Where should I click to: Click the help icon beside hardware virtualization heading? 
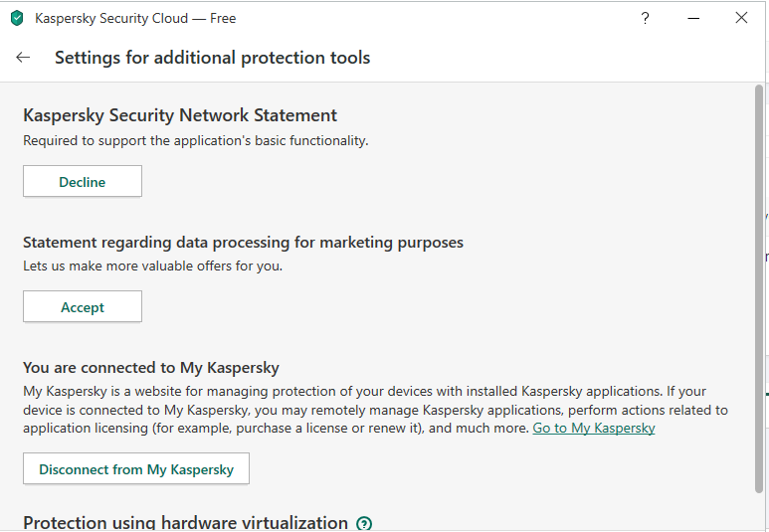(364, 523)
